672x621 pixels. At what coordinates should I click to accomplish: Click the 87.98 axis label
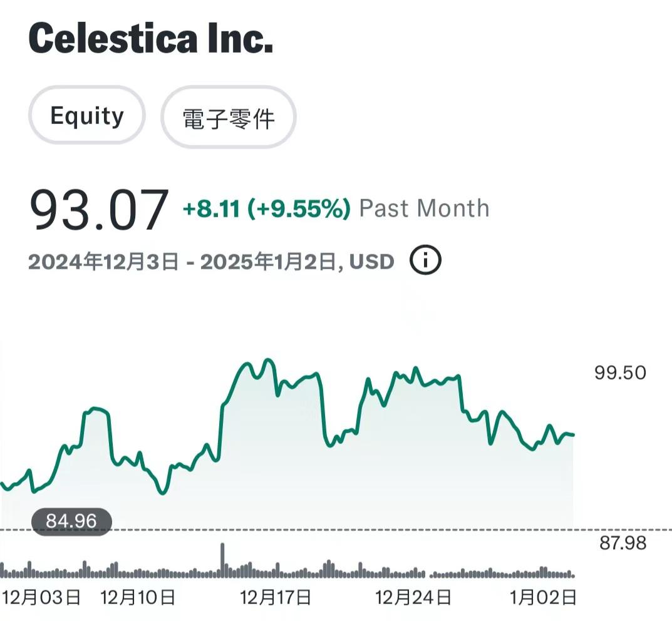623,543
